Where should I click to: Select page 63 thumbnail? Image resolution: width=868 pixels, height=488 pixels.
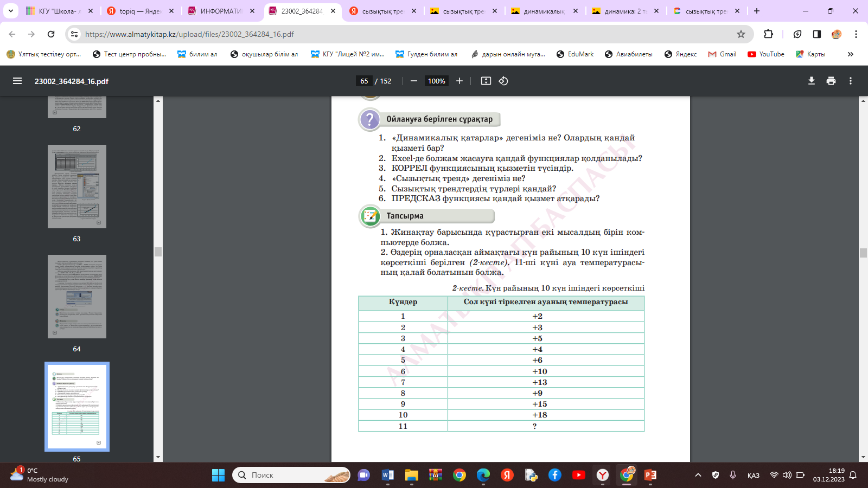77,187
